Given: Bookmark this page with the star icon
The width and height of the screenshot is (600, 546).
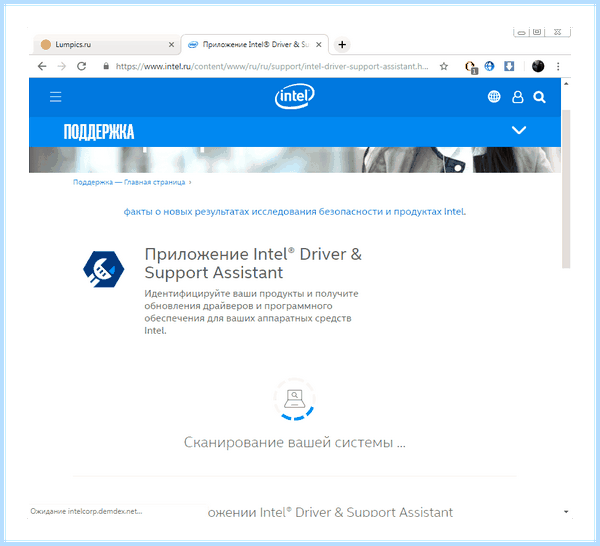Looking at the screenshot, I should 444,66.
